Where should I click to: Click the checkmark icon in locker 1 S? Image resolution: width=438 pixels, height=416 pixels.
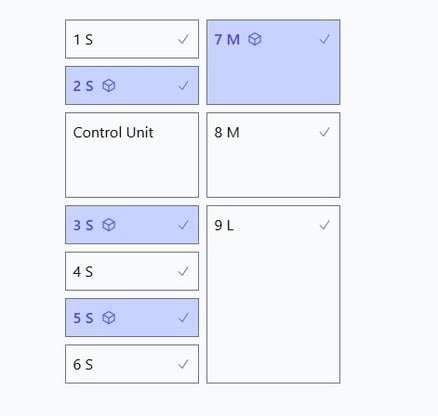[183, 40]
